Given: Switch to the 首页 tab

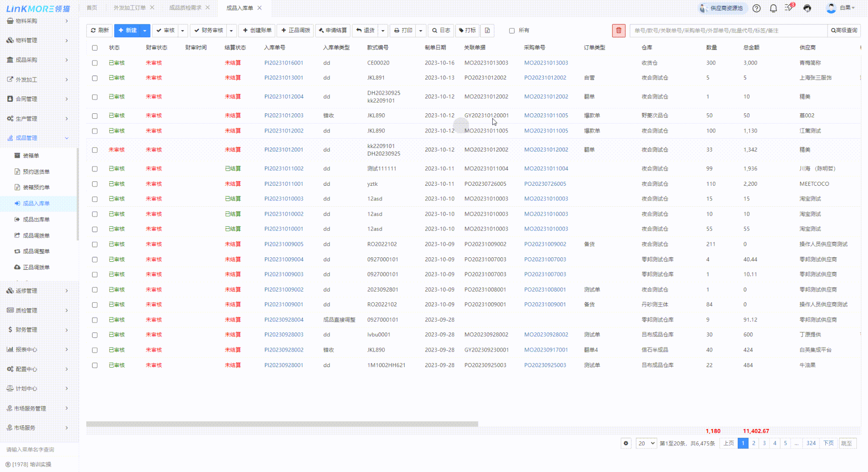Looking at the screenshot, I should tap(92, 8).
